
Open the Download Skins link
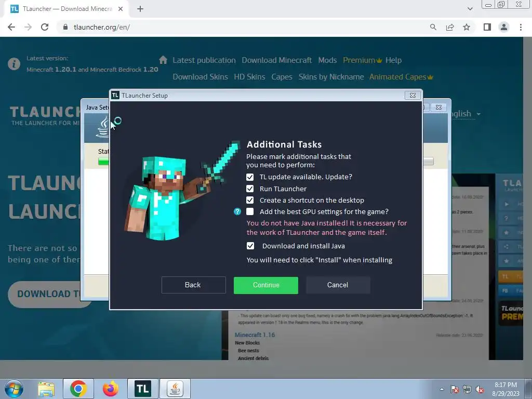(x=200, y=77)
